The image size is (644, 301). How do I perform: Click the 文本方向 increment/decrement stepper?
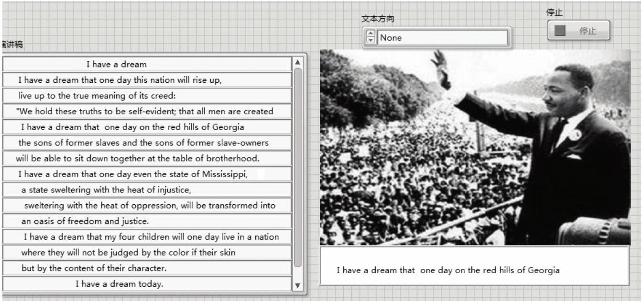[371, 38]
